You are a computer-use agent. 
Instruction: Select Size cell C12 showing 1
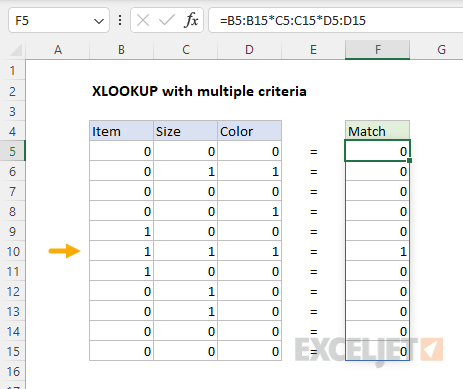(x=185, y=291)
